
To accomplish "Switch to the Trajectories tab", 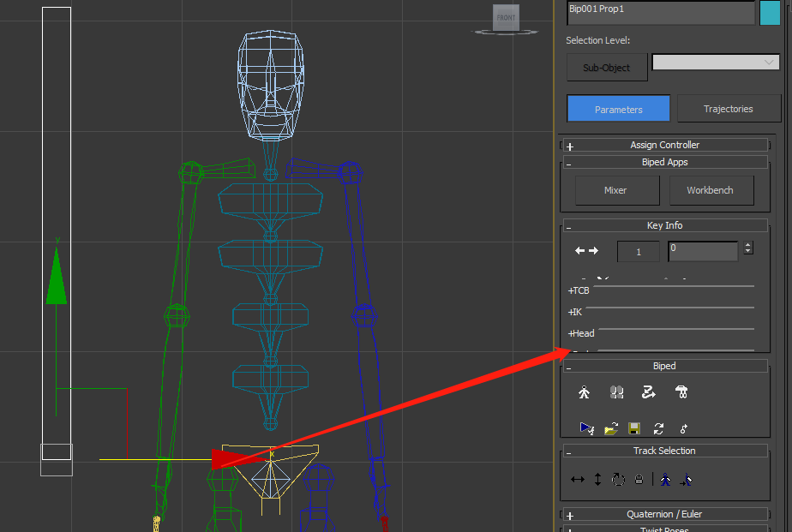I will (729, 109).
